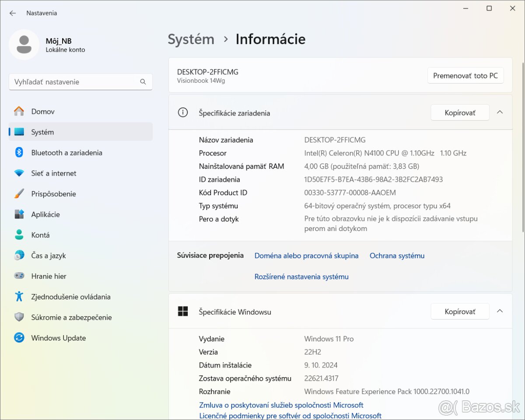This screenshot has height=420, width=525.
Task: Copy device specifications with Kopírovať button
Action: coord(460,113)
